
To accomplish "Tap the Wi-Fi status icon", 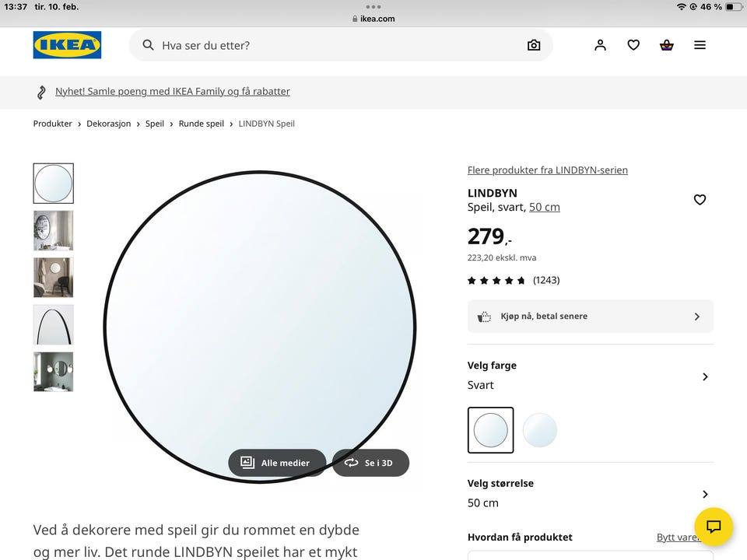I will pyautogui.click(x=682, y=7).
